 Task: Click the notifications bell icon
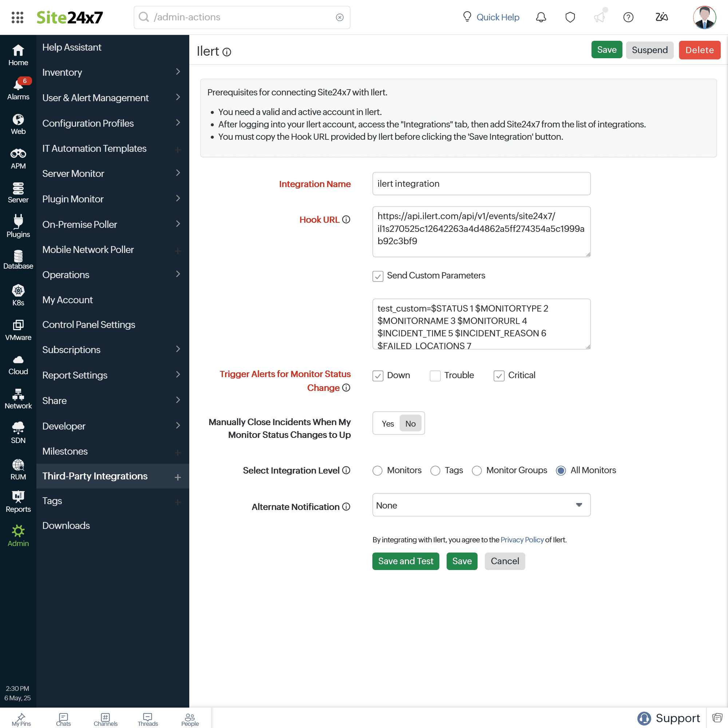coord(541,17)
